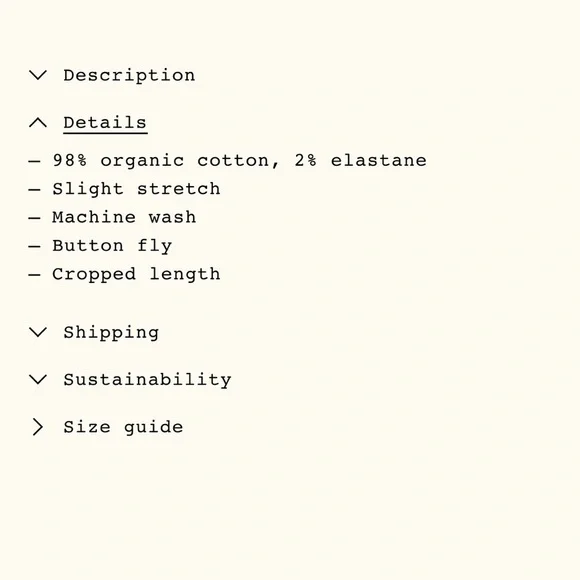The height and width of the screenshot is (580, 580).
Task: Collapse Details using the up chevron
Action: 38,123
